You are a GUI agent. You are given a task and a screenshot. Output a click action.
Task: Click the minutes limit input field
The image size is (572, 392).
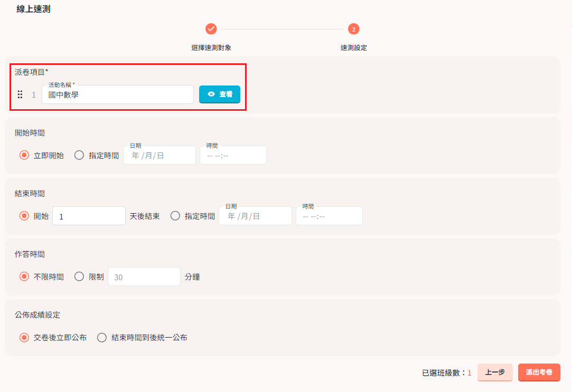tap(144, 277)
